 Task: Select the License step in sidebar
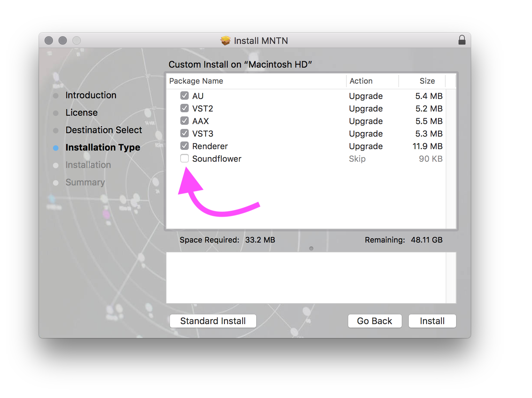(81, 113)
